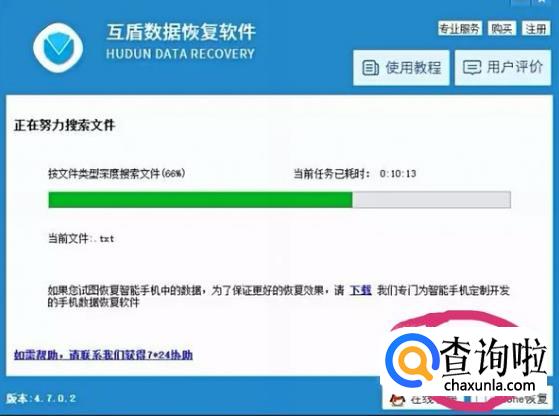This screenshot has width=559, height=416.
Task: Click the QQ penguin customer service icon
Action: click(396, 401)
